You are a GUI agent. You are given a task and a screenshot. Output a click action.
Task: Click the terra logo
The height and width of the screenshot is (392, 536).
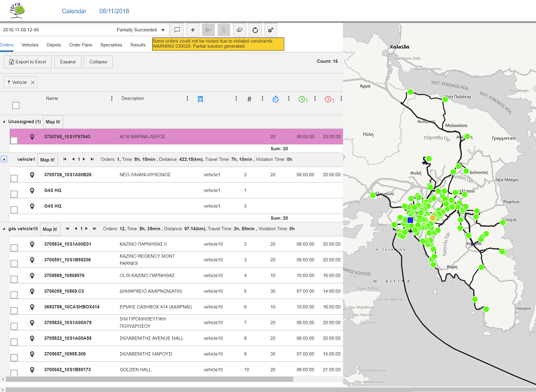click(x=18, y=11)
